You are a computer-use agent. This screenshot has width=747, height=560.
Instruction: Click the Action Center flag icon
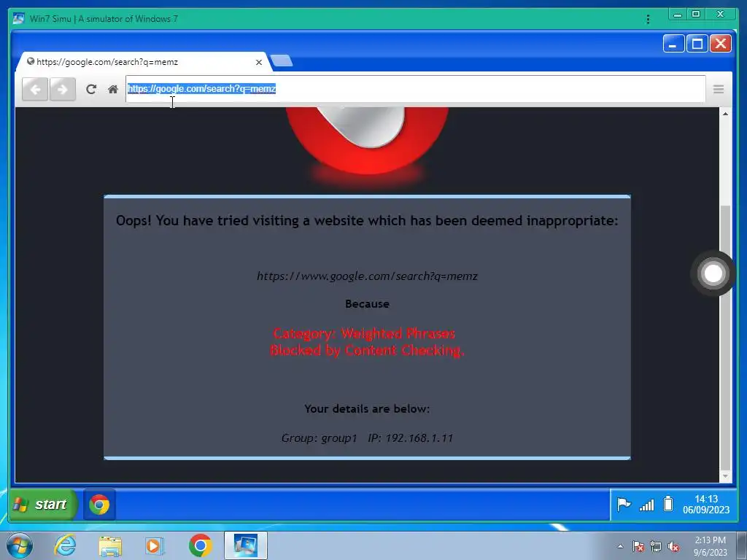pyautogui.click(x=624, y=504)
